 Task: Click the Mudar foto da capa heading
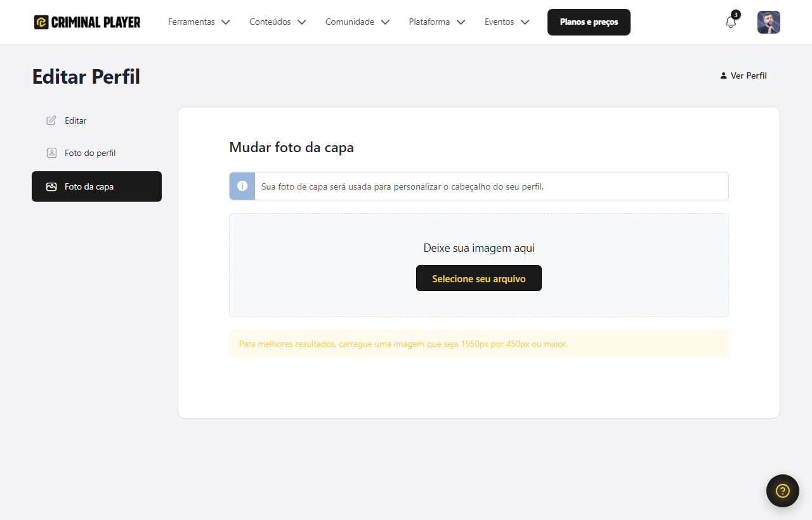click(292, 148)
